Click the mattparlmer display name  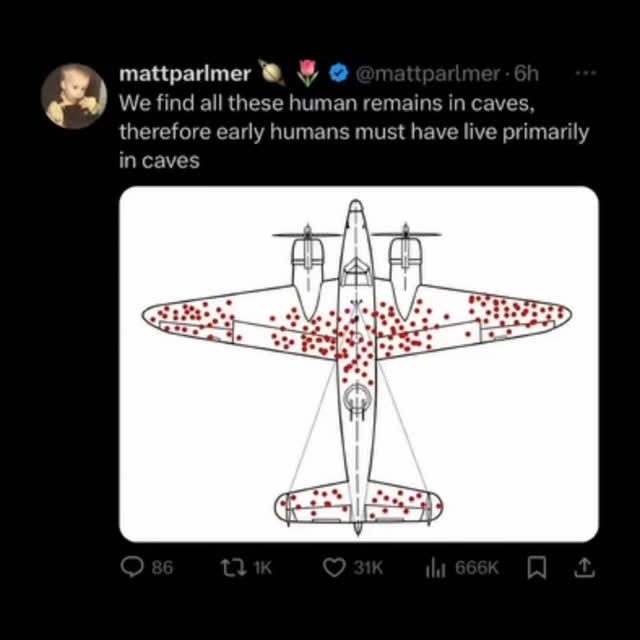(185, 73)
